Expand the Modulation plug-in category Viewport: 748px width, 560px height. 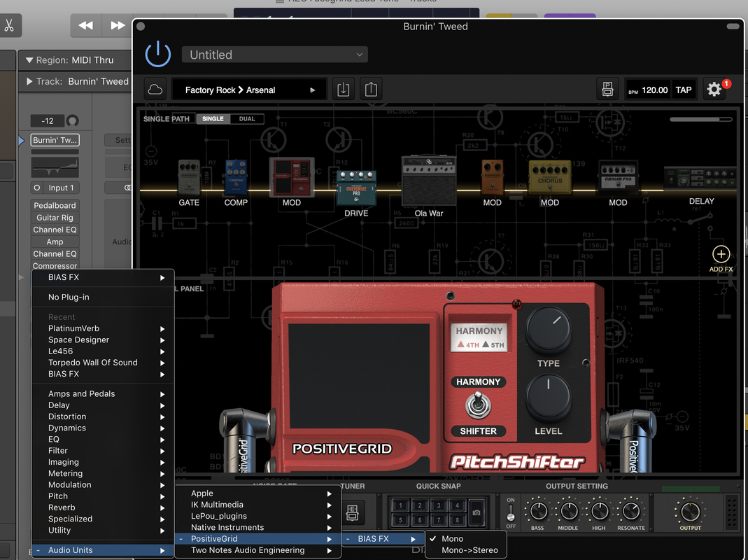click(x=103, y=484)
